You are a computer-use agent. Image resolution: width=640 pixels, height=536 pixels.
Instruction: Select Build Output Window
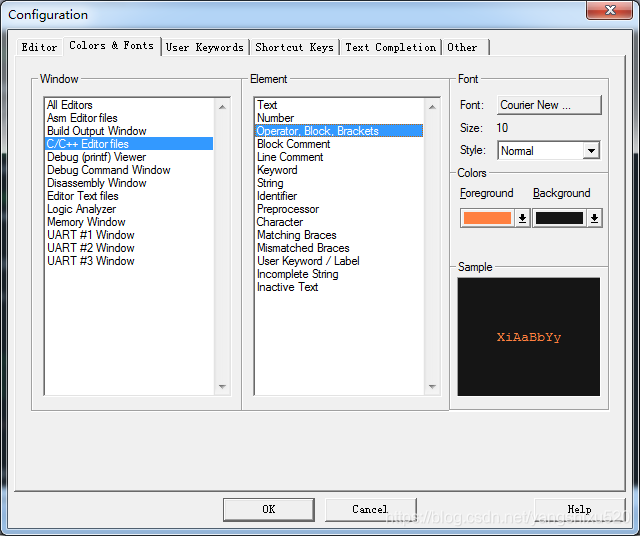click(129, 131)
